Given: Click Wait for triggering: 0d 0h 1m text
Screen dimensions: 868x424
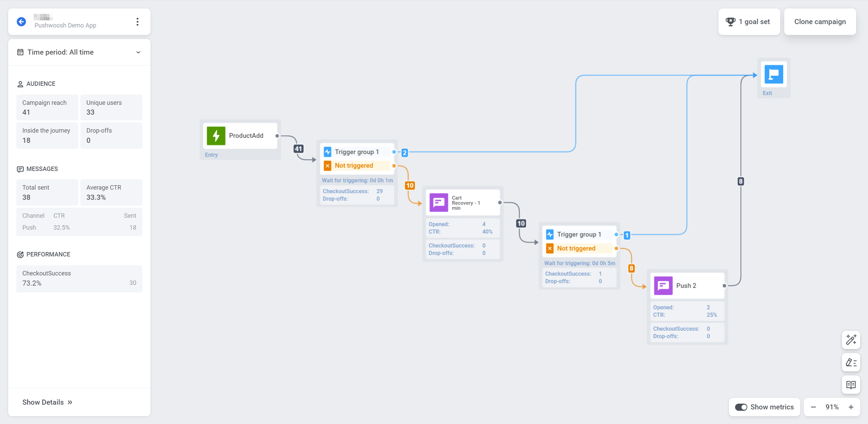Looking at the screenshot, I should click(357, 180).
